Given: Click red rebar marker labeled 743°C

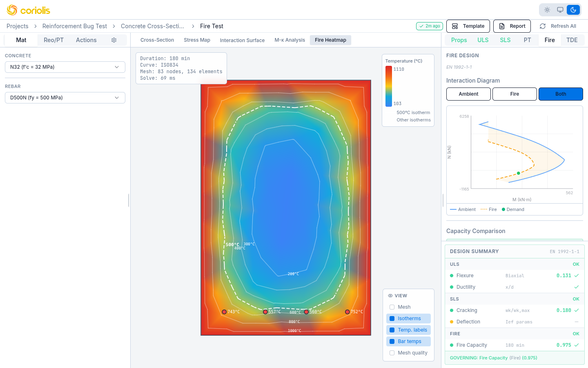Looking at the screenshot, I should click(x=224, y=312).
